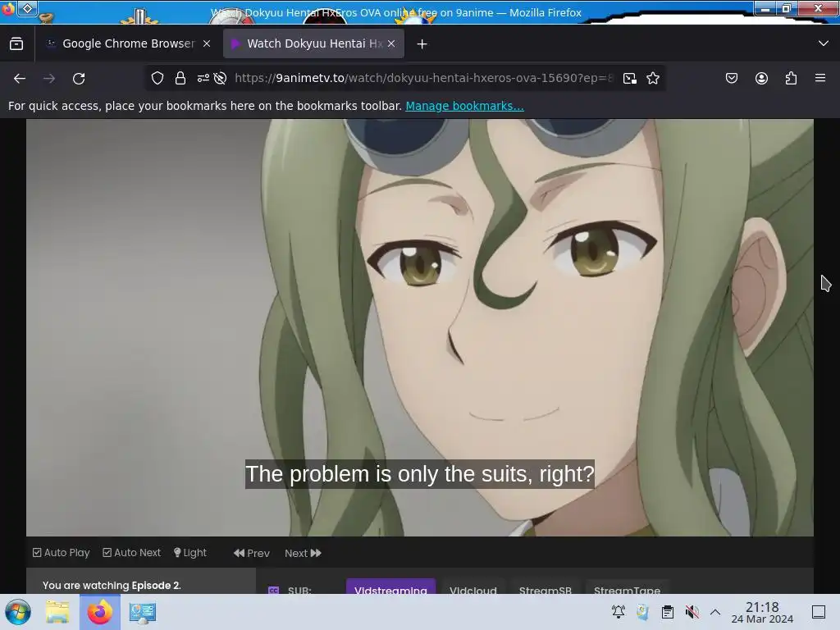
Task: Open the clock showing 21:18
Action: (x=762, y=612)
